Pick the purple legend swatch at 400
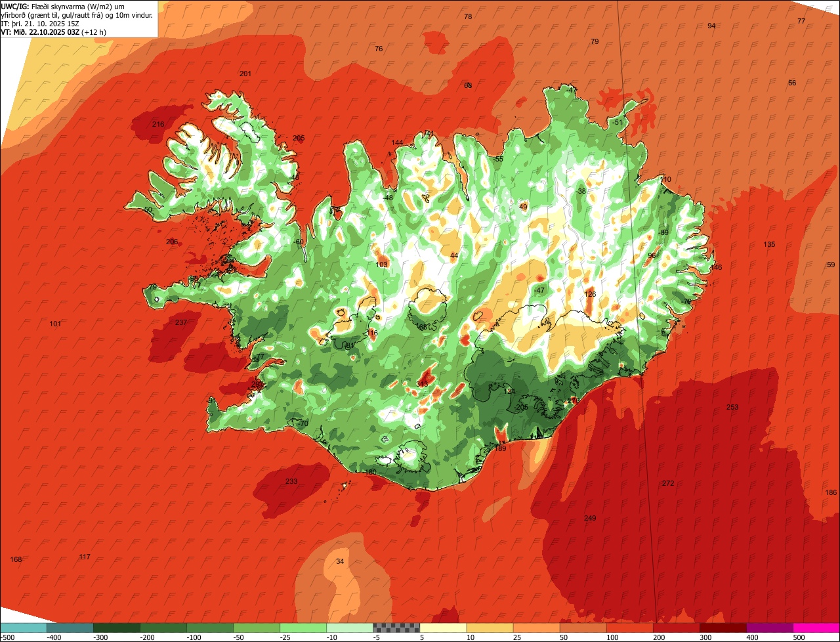840x642 pixels. 769,628
